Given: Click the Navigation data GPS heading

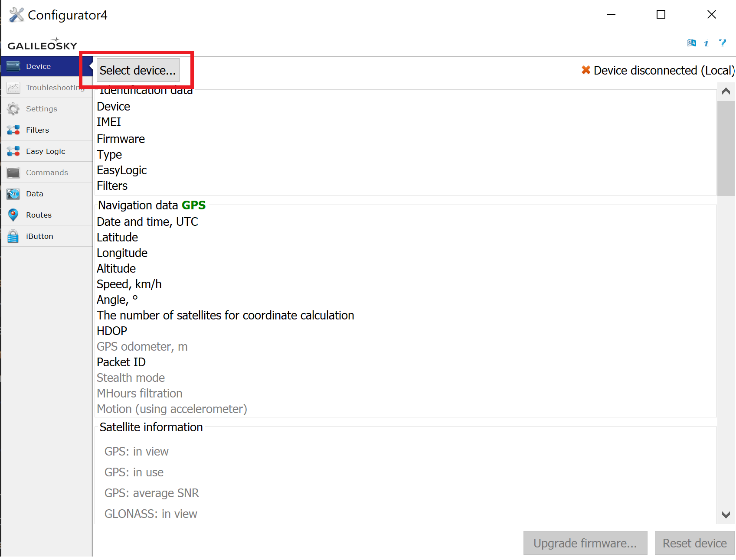Looking at the screenshot, I should [152, 205].
